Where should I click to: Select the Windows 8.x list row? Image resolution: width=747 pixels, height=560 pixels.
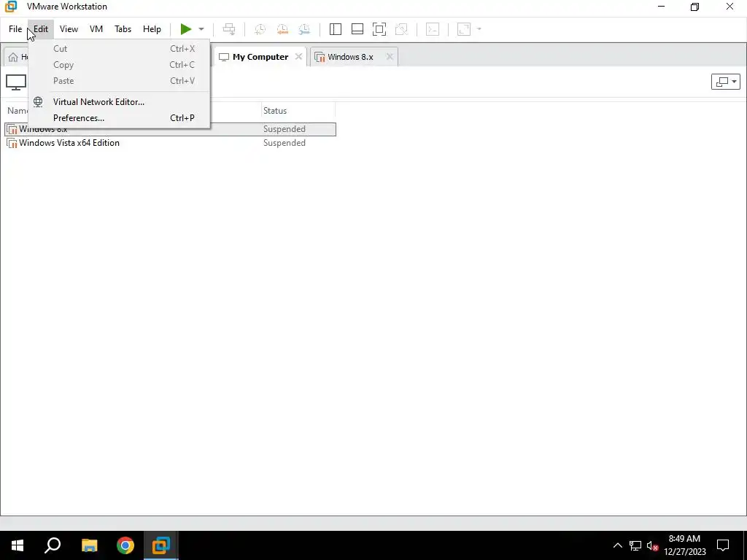[171, 129]
